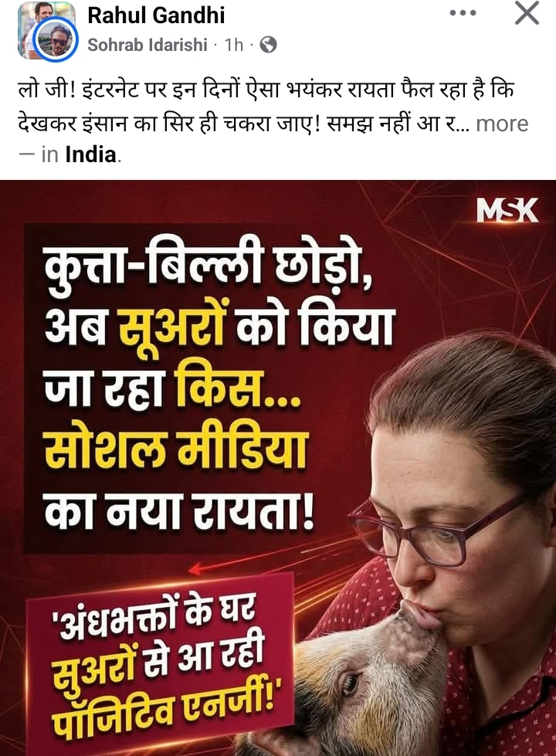Viewport: 556px width, 756px height.
Task: Click the Hindi post caption text
Action: (x=265, y=107)
